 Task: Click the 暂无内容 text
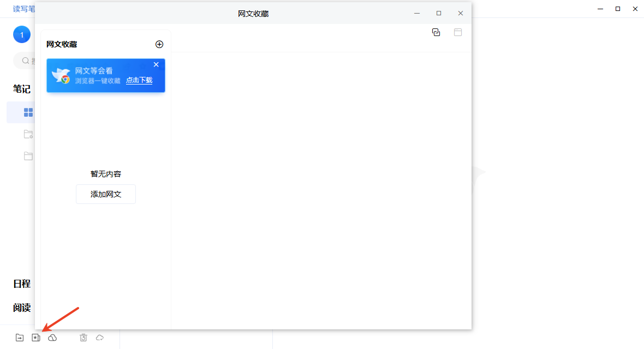106,174
